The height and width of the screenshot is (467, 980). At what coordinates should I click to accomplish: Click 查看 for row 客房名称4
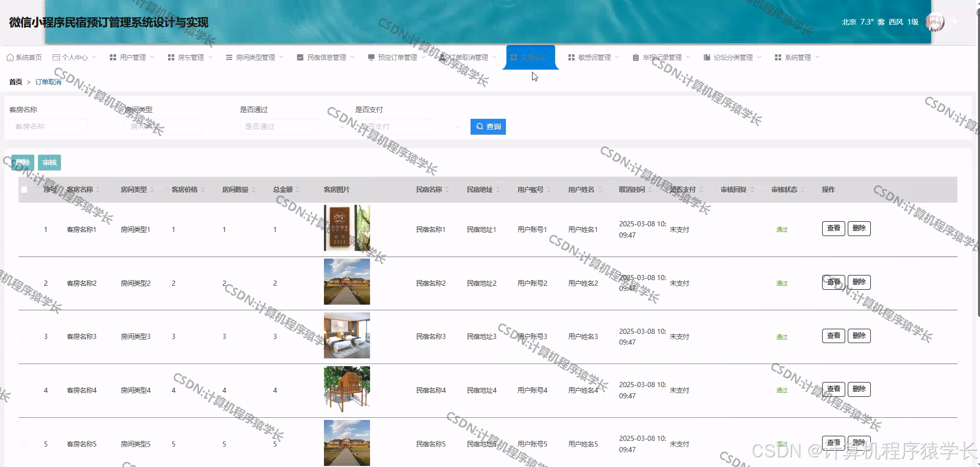click(833, 389)
